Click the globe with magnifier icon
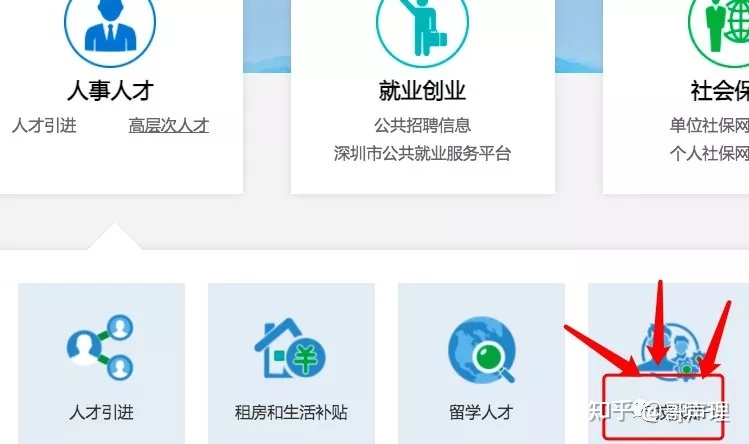This screenshot has height=444, width=749. pyautogui.click(x=482, y=349)
